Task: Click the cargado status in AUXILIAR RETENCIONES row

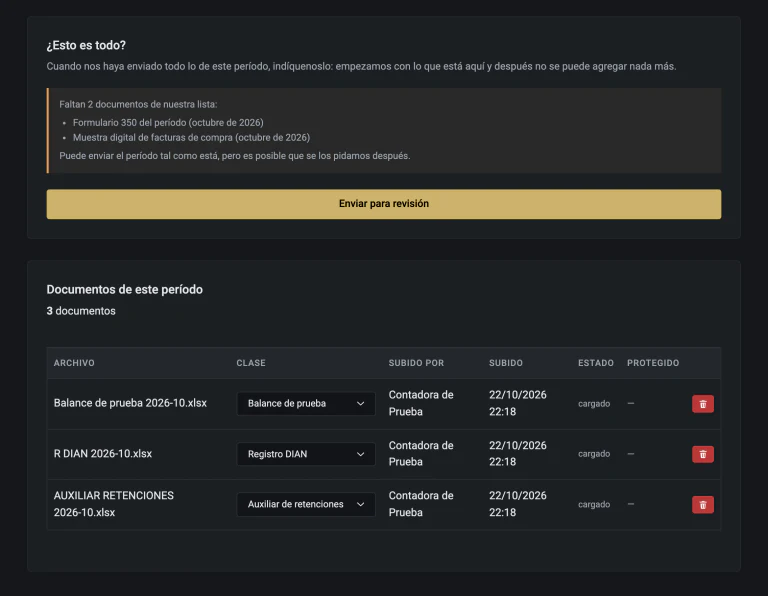Action: [594, 504]
